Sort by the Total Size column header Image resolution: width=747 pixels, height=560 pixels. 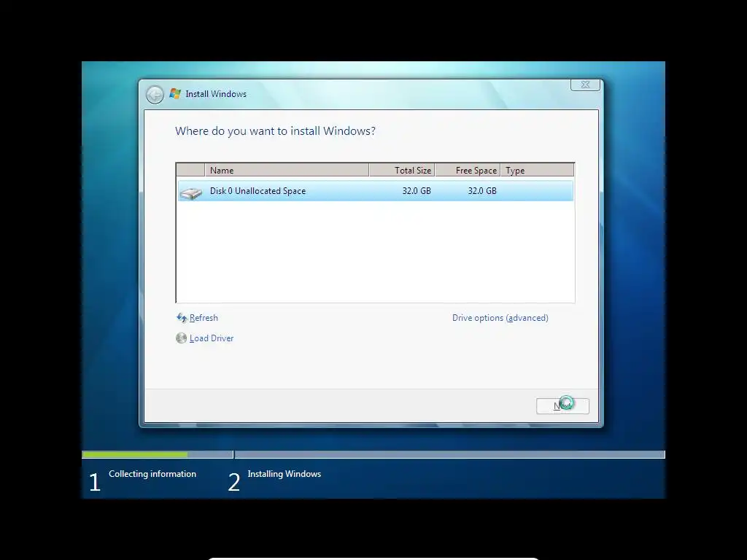coord(402,170)
